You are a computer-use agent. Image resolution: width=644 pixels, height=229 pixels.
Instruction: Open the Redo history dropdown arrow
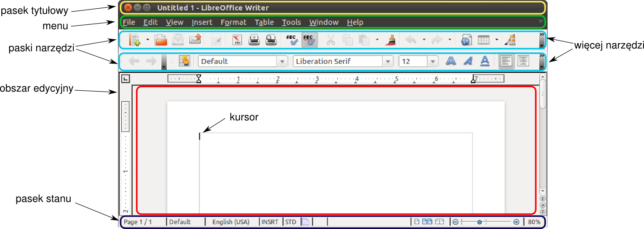pyautogui.click(x=449, y=40)
